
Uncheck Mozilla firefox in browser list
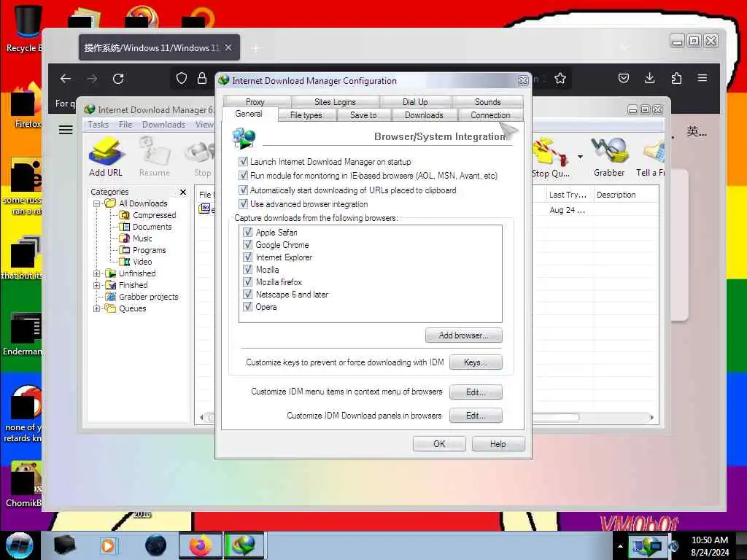[x=247, y=281]
